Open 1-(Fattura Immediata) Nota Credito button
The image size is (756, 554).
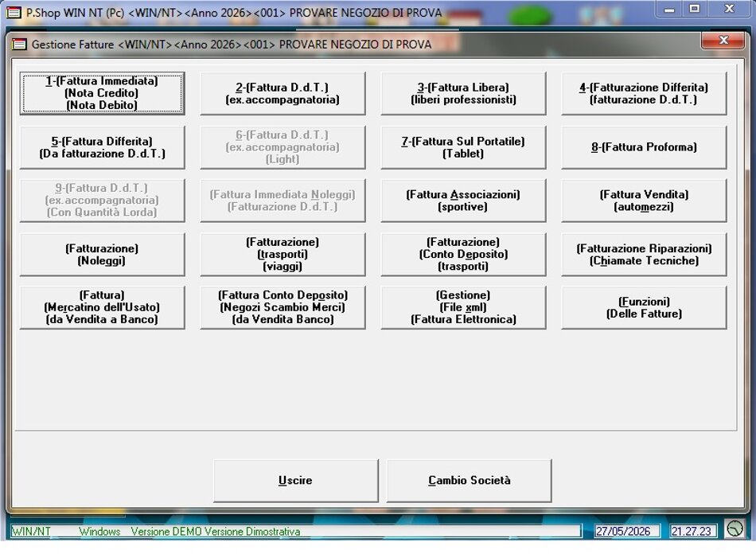[102, 93]
